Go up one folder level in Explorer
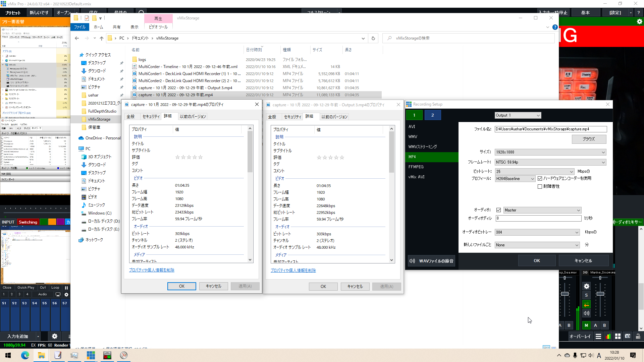Viewport: 644px width, 362px height. (x=102, y=38)
